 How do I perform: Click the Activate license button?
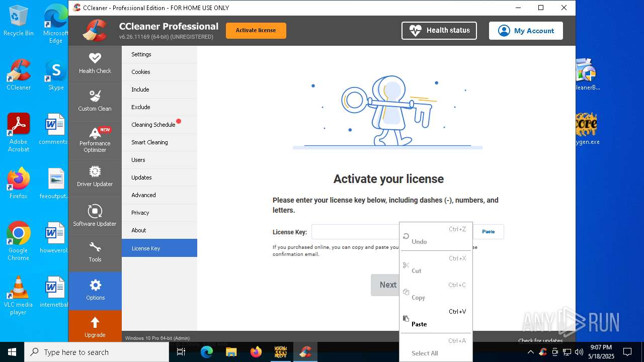point(256,31)
